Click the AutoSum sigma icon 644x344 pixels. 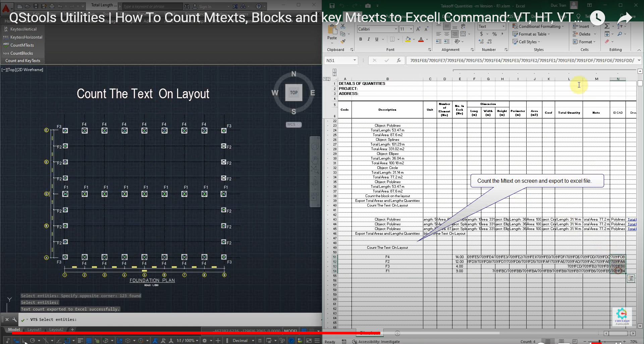click(x=607, y=26)
